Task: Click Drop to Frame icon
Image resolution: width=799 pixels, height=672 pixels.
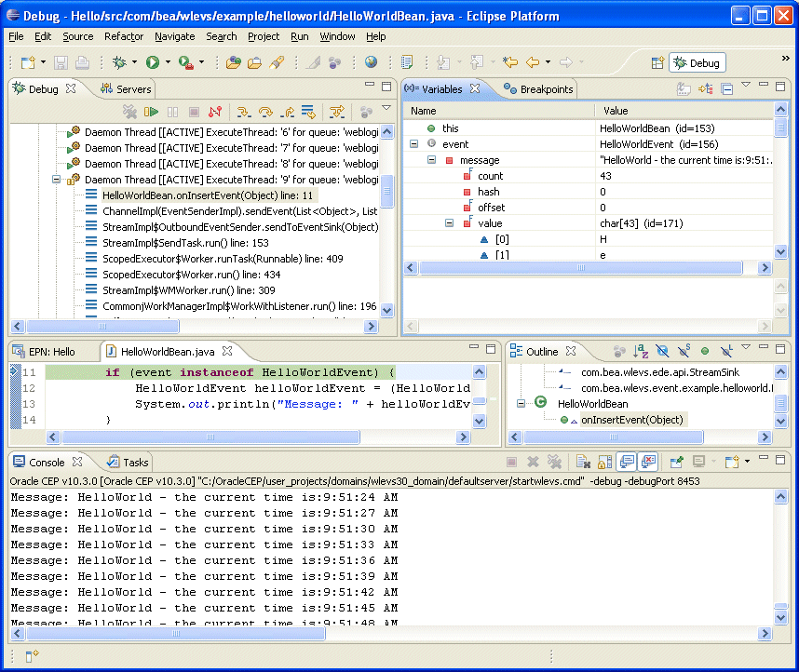Action: (x=308, y=112)
